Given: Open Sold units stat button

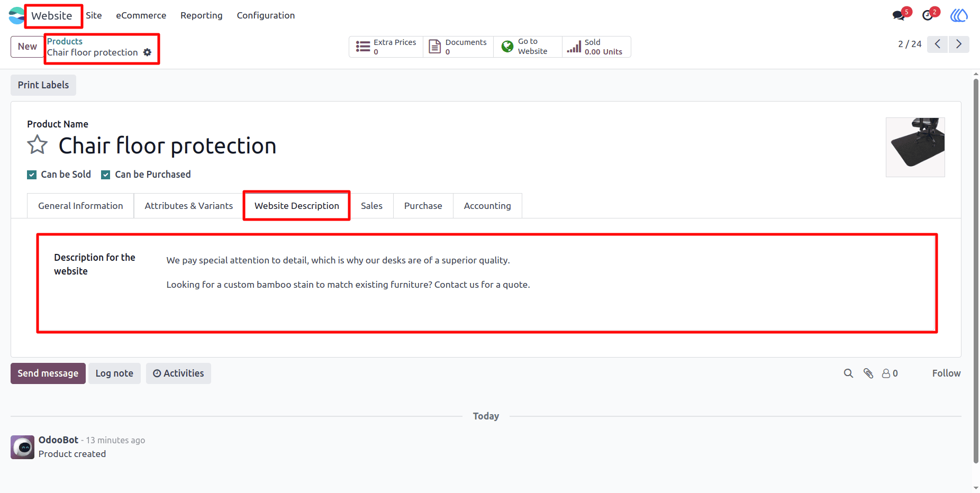Looking at the screenshot, I should pos(596,47).
